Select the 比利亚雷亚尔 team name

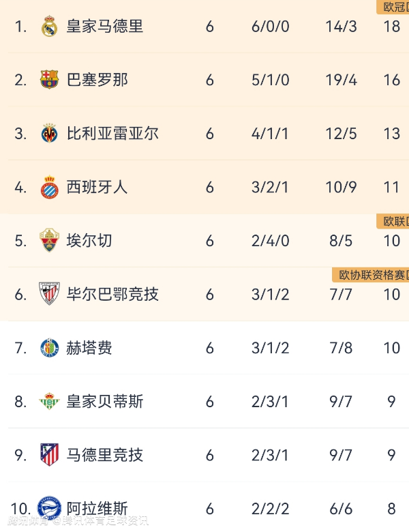(x=112, y=134)
